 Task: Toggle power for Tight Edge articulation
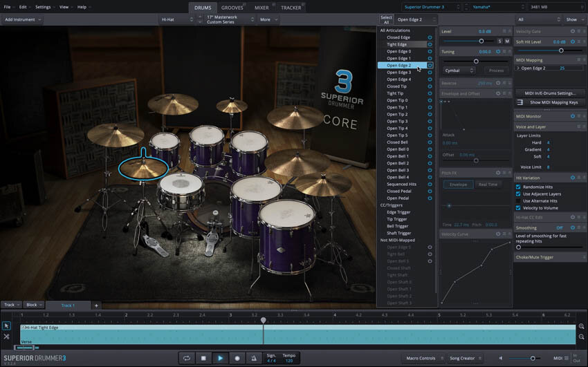(430, 44)
